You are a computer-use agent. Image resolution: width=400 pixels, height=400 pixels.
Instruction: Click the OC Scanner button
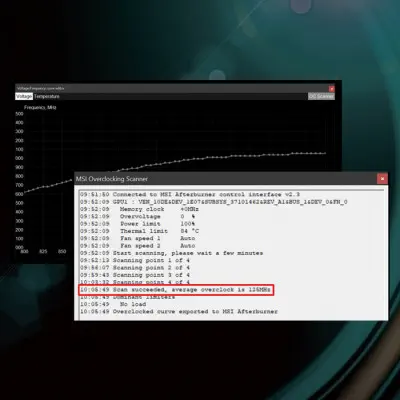[x=321, y=96]
